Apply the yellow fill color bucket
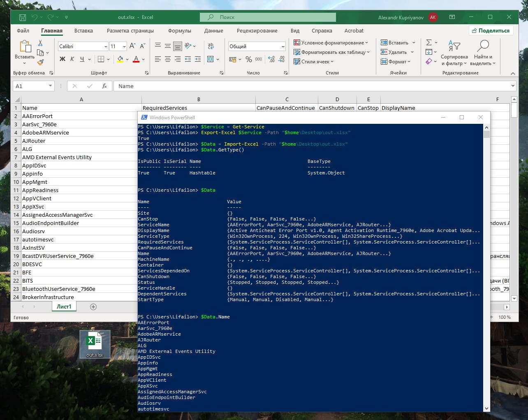528x420 pixels. pyautogui.click(x=120, y=59)
